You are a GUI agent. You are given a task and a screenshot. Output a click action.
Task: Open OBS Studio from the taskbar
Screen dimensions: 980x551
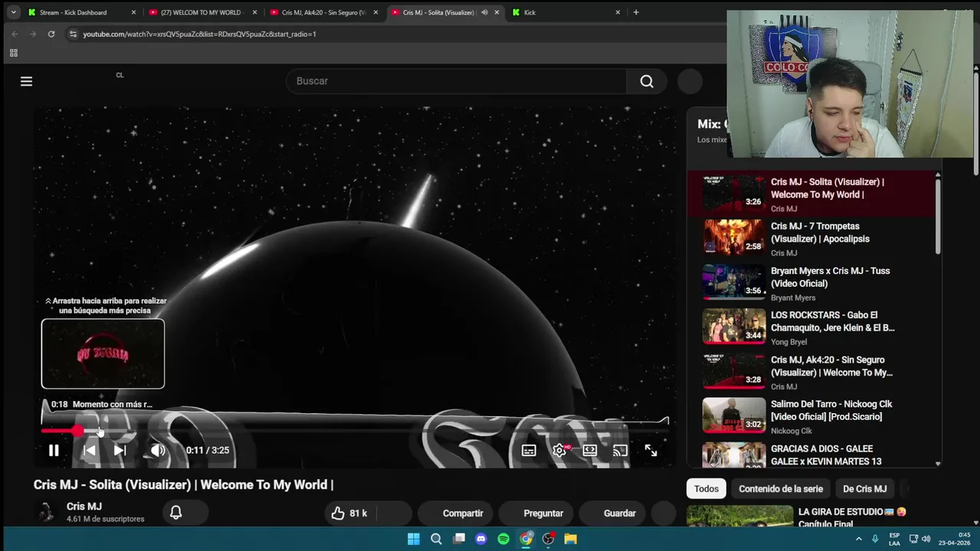pos(548,539)
